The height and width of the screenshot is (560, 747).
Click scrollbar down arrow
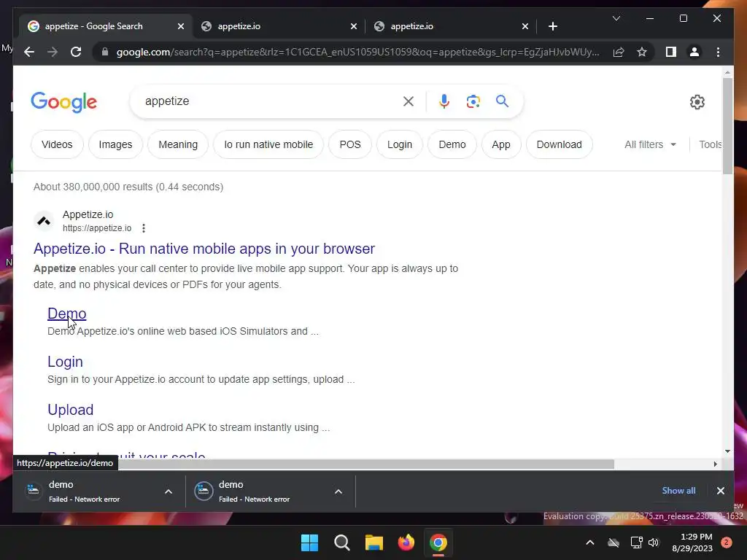[x=727, y=451]
